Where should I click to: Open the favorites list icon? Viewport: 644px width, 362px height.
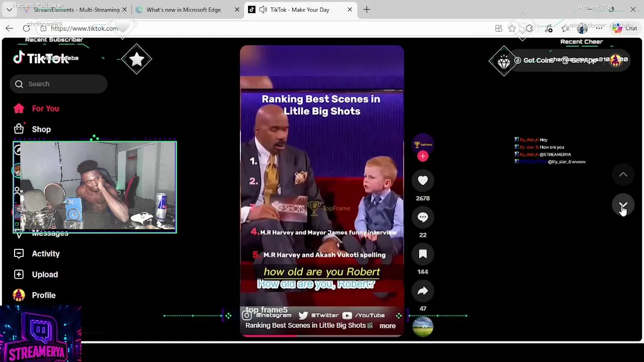tap(566, 28)
